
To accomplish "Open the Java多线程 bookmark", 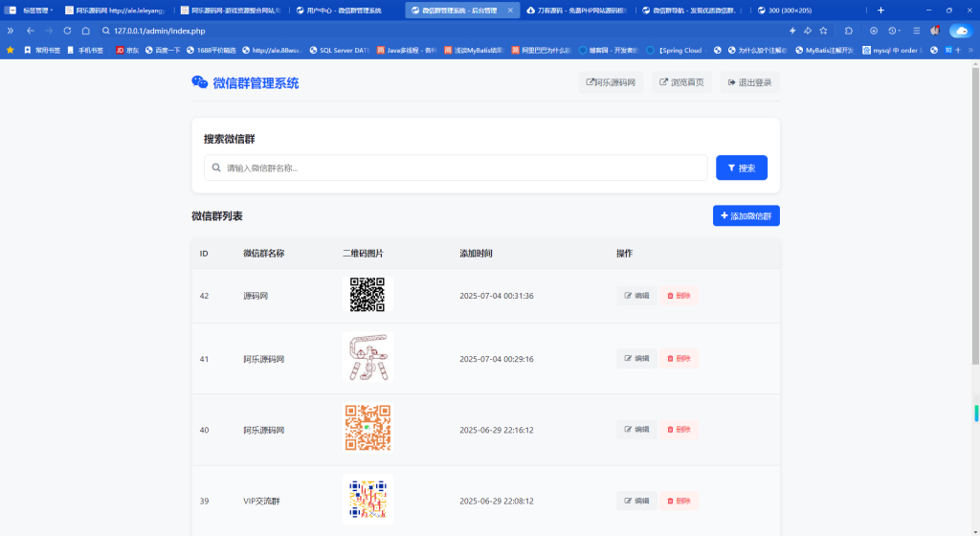I will tap(407, 50).
